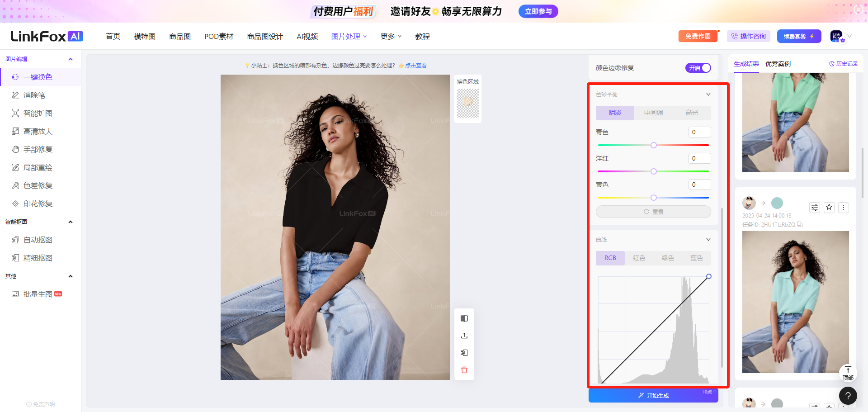868x412 pixels.
Task: Collapse the 图片编辑 sidebar section
Action: point(71,59)
